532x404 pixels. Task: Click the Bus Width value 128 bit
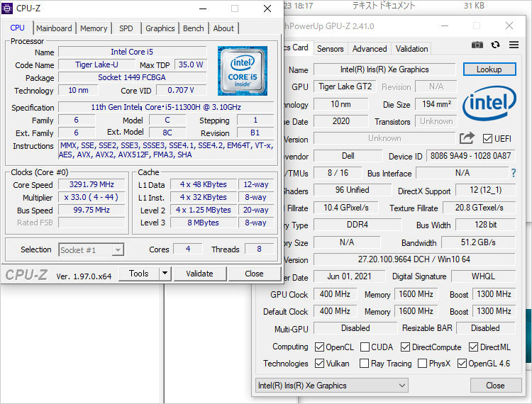(485, 225)
